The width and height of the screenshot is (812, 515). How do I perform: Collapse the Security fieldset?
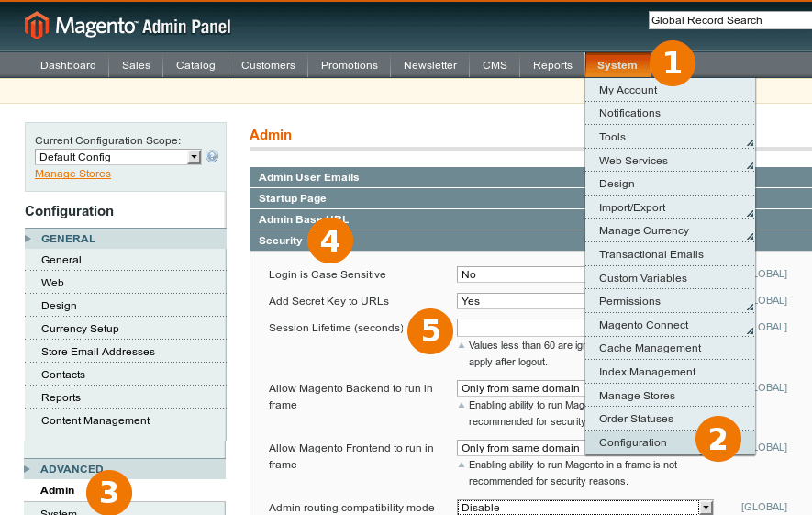click(x=417, y=241)
